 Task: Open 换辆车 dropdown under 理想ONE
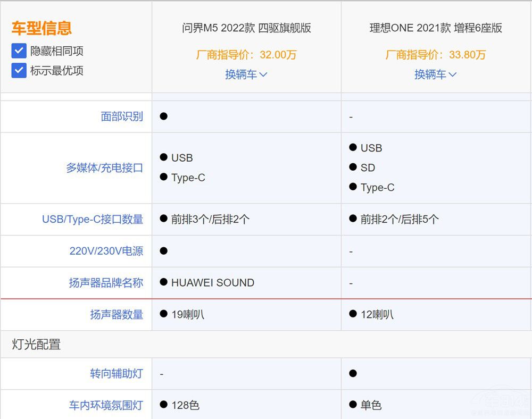coord(435,74)
